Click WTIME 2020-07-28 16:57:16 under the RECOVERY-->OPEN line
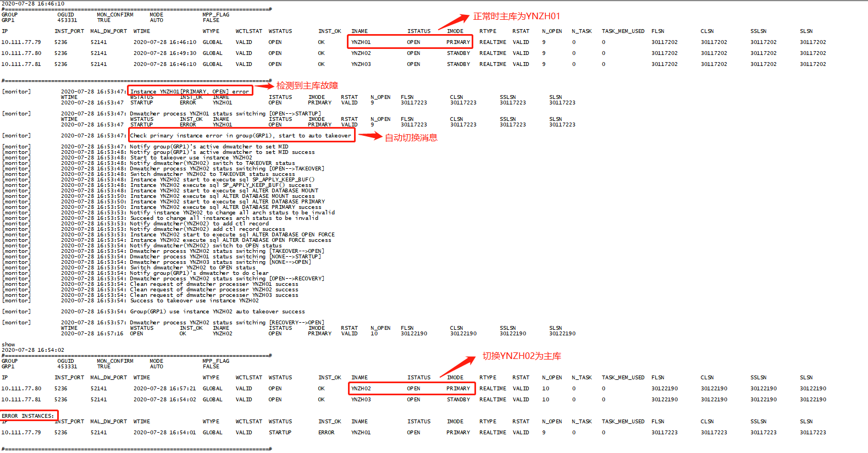868x453 pixels. 92,334
